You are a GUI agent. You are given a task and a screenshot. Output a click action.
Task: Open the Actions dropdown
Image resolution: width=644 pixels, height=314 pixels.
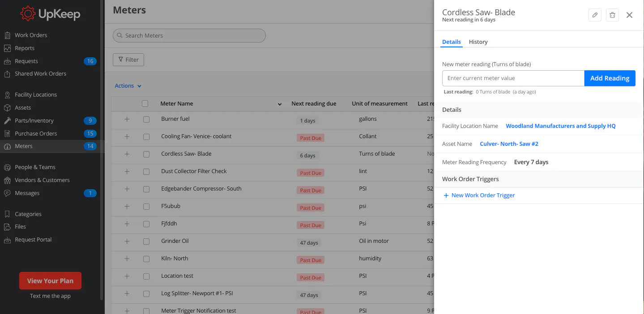(128, 86)
